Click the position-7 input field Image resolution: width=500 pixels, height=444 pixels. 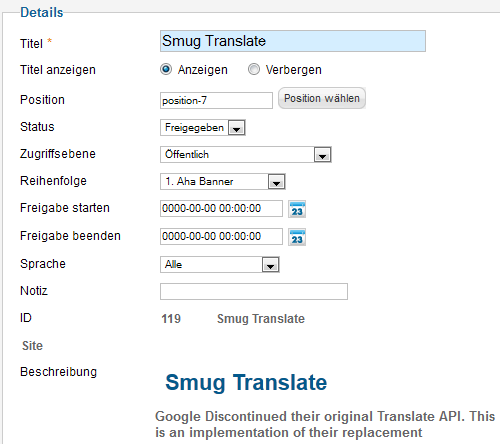(x=216, y=100)
